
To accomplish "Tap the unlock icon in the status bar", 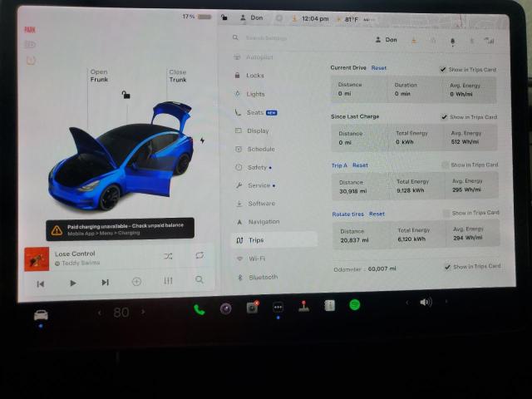I will 224,17.
